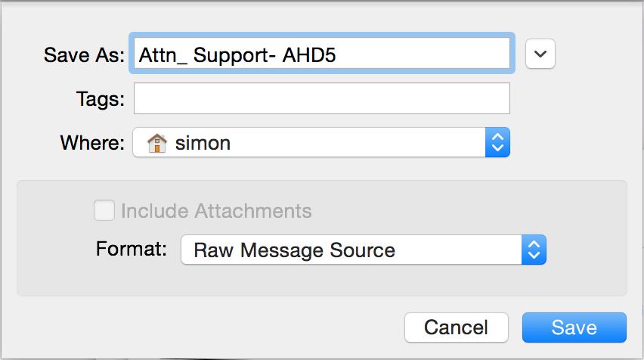Click the "Tags:" label
This screenshot has height=360, width=644.
point(100,99)
